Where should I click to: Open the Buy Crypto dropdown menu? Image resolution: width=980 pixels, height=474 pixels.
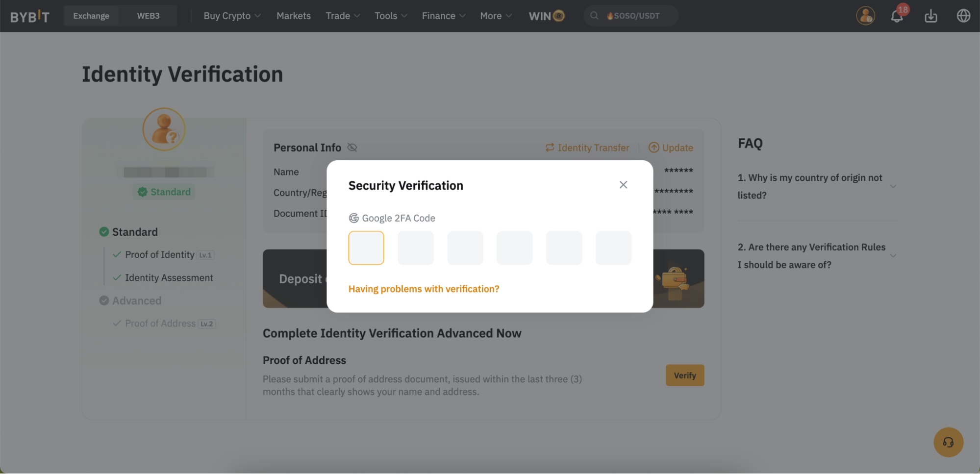232,16
